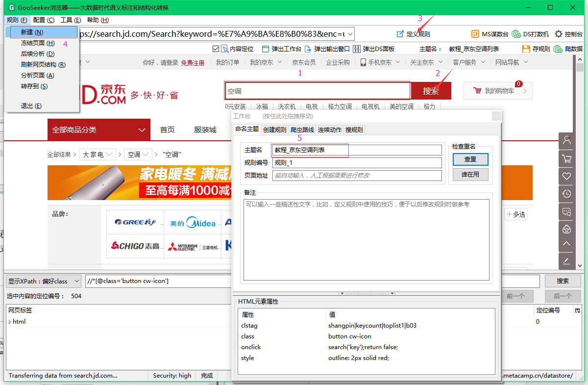588x385 pixels.
Task: Switch to the 搜规则 tab
Action: pos(354,129)
